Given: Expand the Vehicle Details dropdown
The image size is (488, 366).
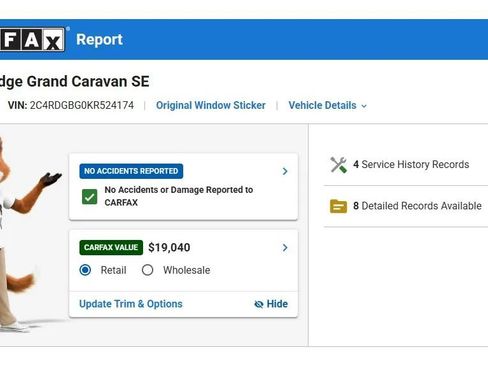Looking at the screenshot, I should point(327,106).
